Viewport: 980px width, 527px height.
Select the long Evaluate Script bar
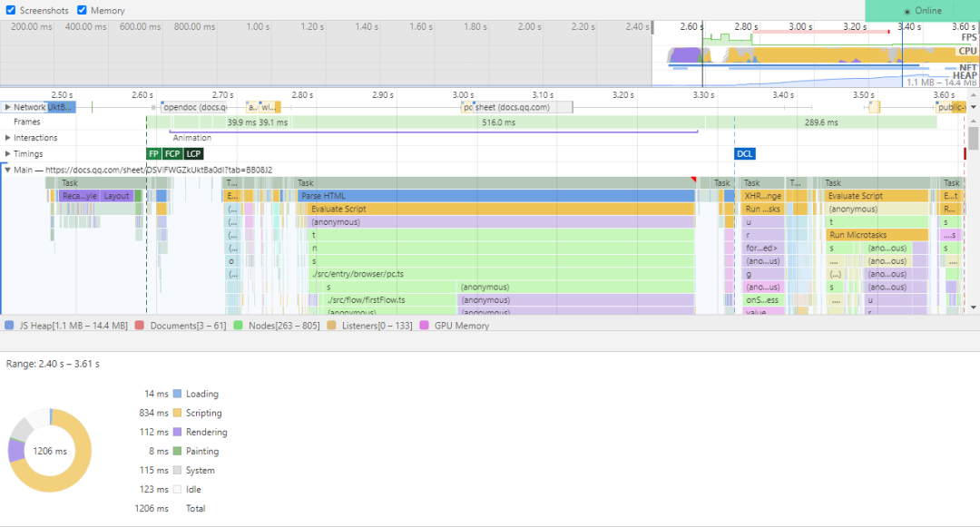click(501, 210)
